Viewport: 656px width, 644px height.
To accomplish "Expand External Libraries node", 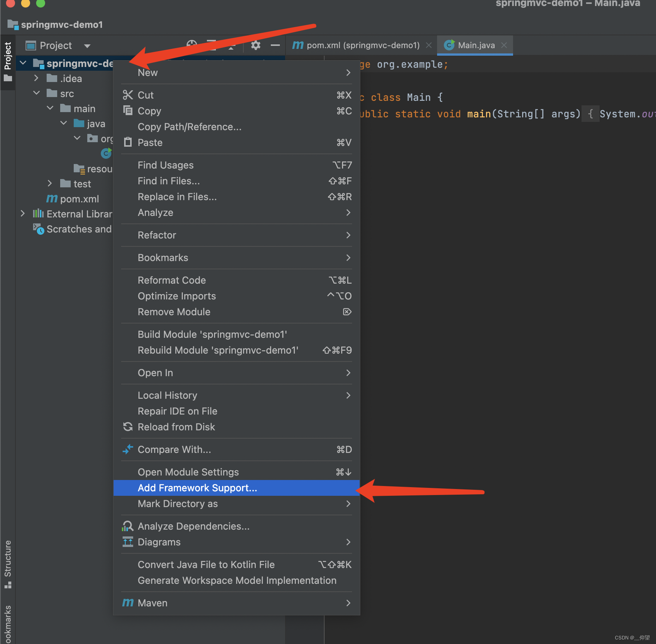I will 23,213.
